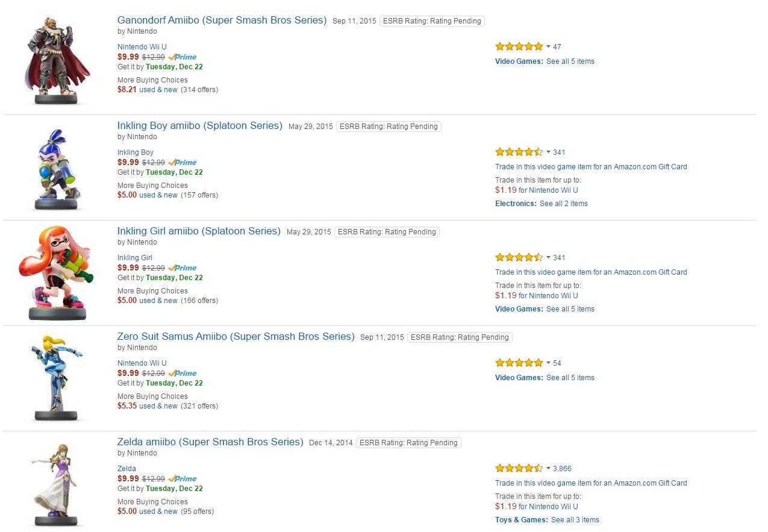
Task: Click the Prime logo for Ganondorf Amiibo
Action: click(x=183, y=57)
